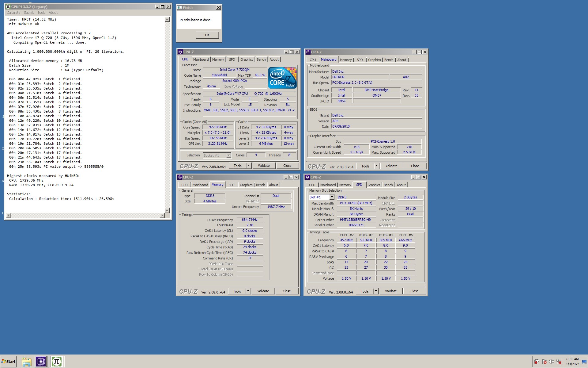Open CPU tab in Memory window
Screen dimensions: 588x368
tap(184, 185)
